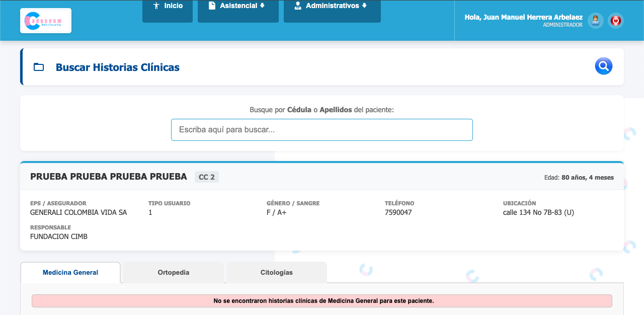Click the patient name PRUEBA PRUEBA PRUEBA PRUEBA

(109, 177)
